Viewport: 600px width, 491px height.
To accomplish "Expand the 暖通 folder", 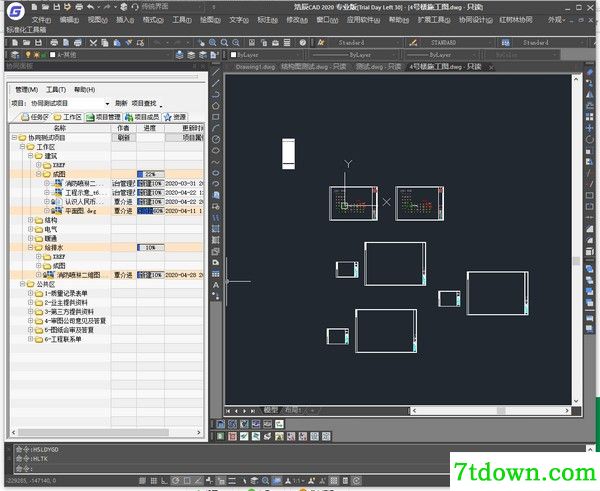I will point(31,238).
